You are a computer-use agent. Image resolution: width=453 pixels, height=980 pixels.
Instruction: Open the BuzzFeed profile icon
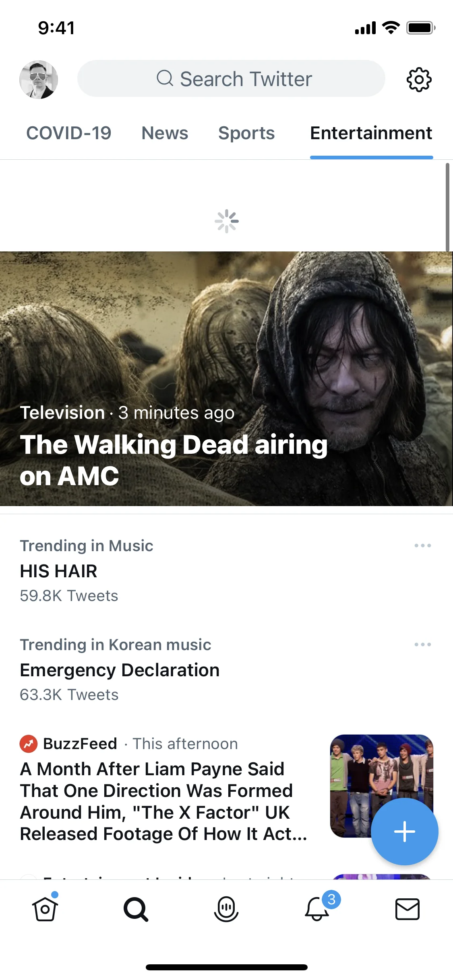click(x=28, y=743)
